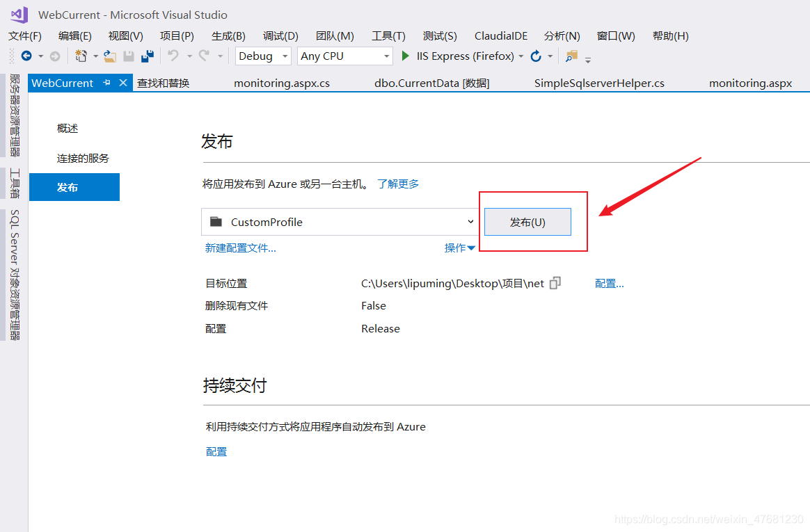
Task: Click the Save floppy disk icon
Action: [x=129, y=56]
